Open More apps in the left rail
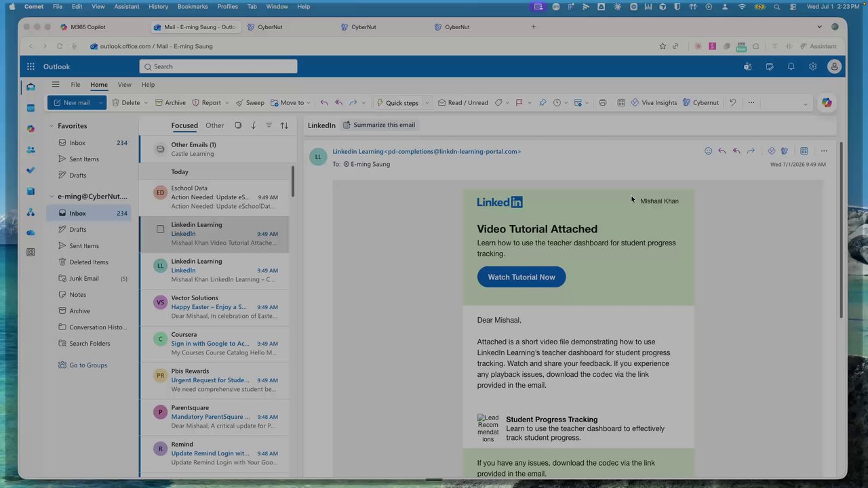Screen dimensions: 868x488 click(x=31, y=252)
